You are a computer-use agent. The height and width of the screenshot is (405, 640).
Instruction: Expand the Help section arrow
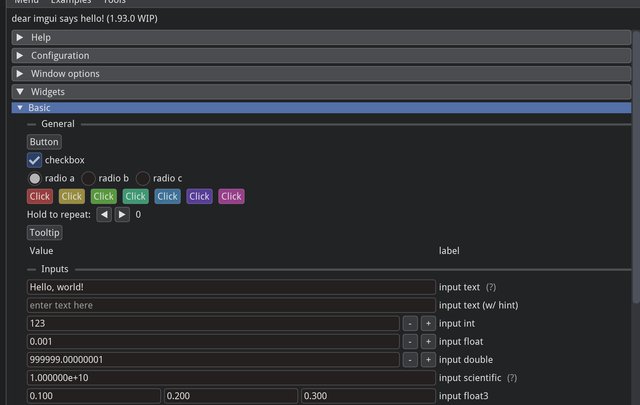click(20, 38)
